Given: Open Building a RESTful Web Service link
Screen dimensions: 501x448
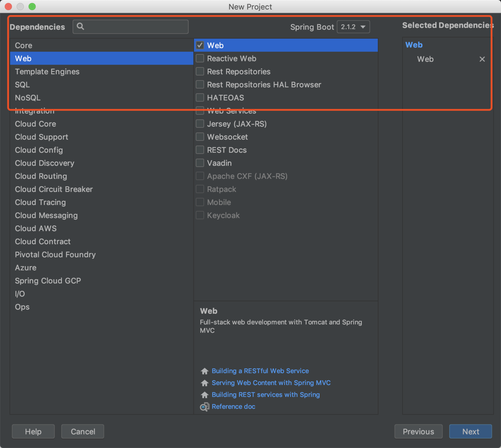Looking at the screenshot, I should click(x=260, y=371).
